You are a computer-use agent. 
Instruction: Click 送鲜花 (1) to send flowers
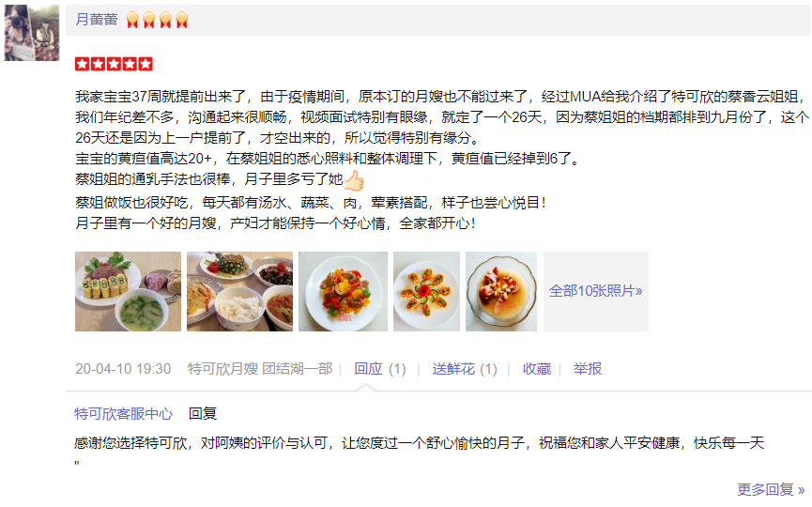465,369
